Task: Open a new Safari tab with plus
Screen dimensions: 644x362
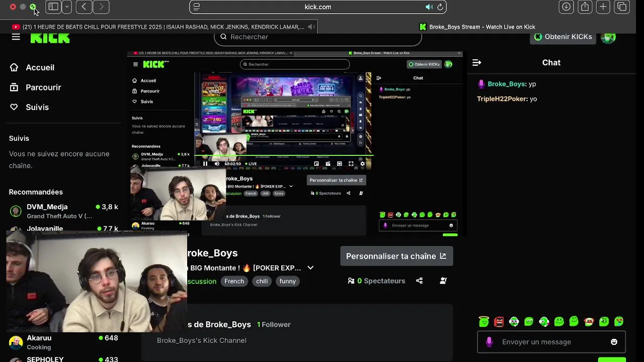Action: coord(603,7)
